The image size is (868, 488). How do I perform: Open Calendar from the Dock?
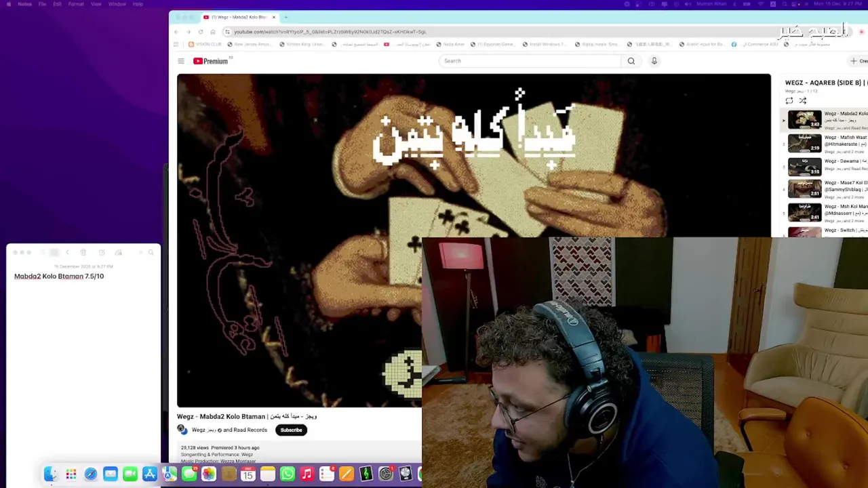pos(248,474)
